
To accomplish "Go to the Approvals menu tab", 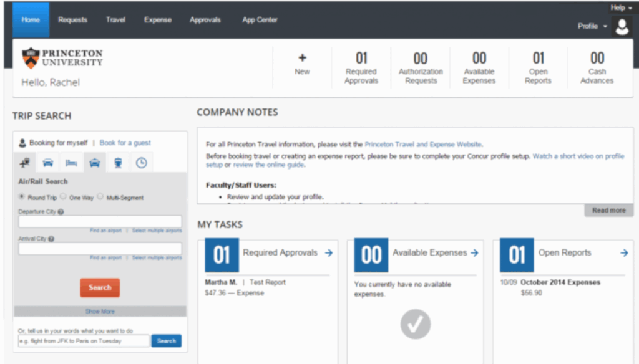I will coord(205,20).
